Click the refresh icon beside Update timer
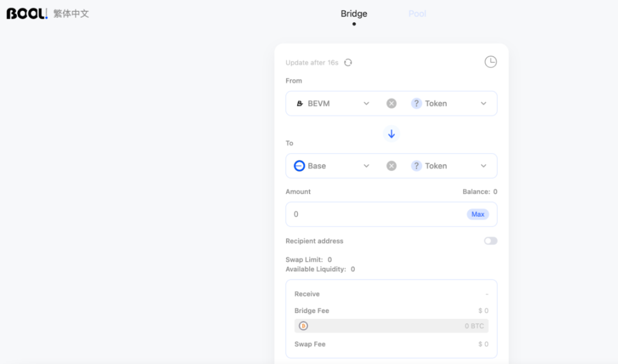This screenshot has width=618, height=364. [348, 63]
